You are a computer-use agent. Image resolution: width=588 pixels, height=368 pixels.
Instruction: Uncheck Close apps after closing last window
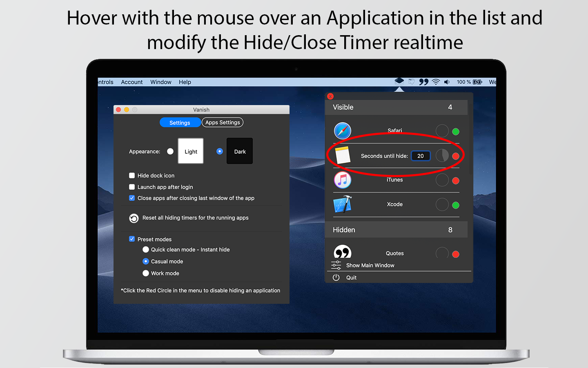[x=132, y=198]
